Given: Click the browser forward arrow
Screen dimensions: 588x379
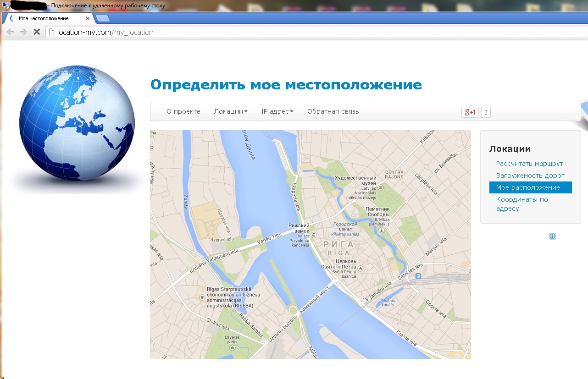Looking at the screenshot, I should coord(23,32).
